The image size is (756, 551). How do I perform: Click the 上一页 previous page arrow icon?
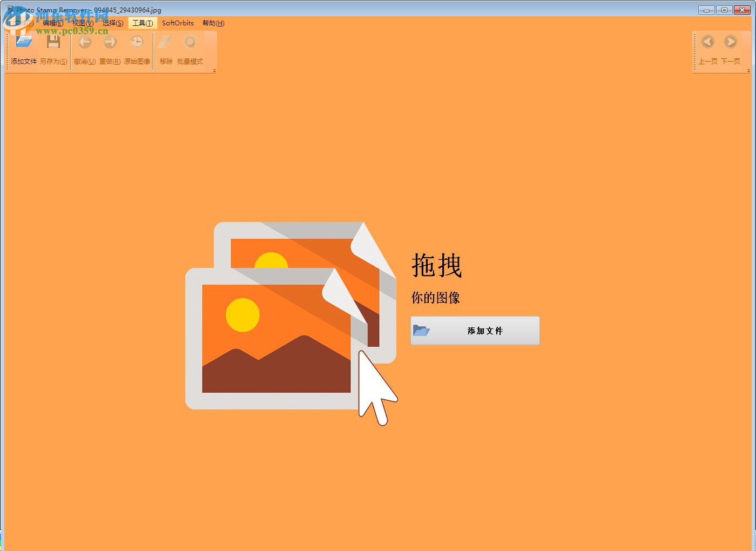[707, 42]
